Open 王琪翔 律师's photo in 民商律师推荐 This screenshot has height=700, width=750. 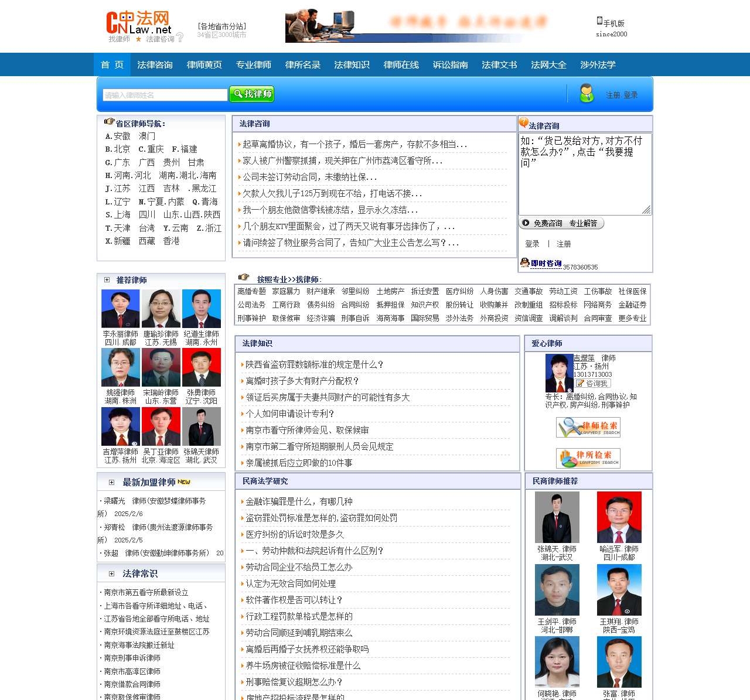[x=619, y=590]
